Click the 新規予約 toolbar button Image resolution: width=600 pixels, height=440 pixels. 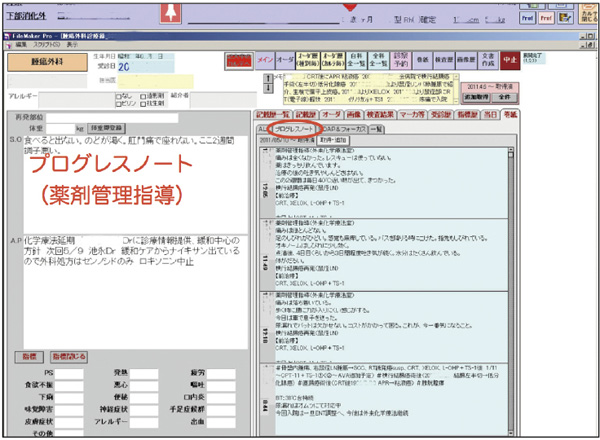[404, 59]
